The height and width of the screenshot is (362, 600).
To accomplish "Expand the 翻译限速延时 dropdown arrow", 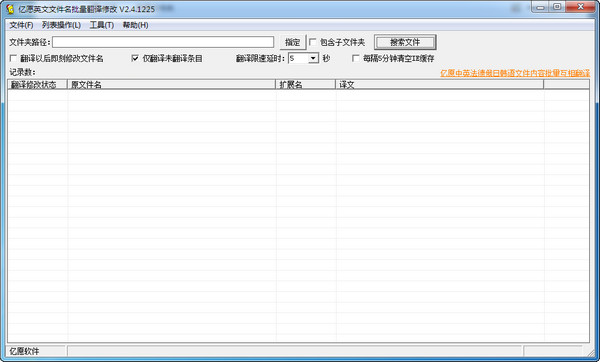I will pos(314,58).
